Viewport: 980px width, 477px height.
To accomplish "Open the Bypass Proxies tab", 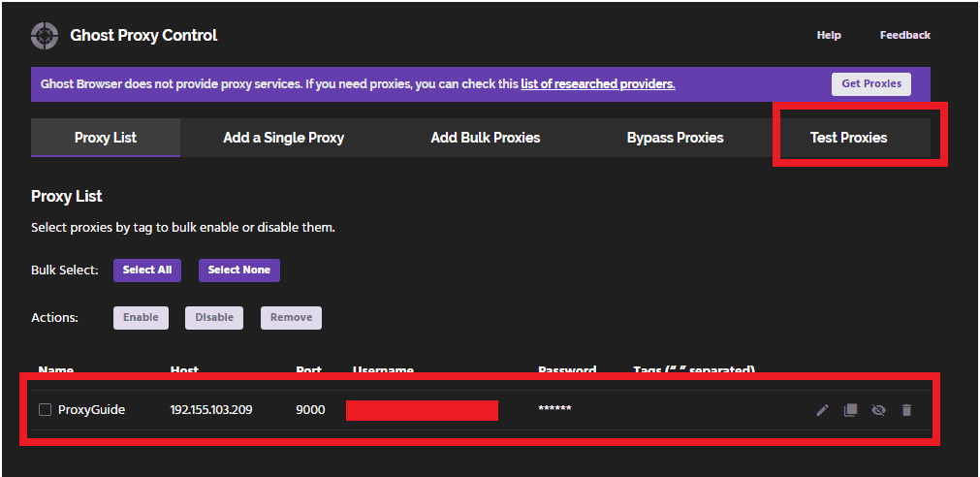I will pos(675,138).
